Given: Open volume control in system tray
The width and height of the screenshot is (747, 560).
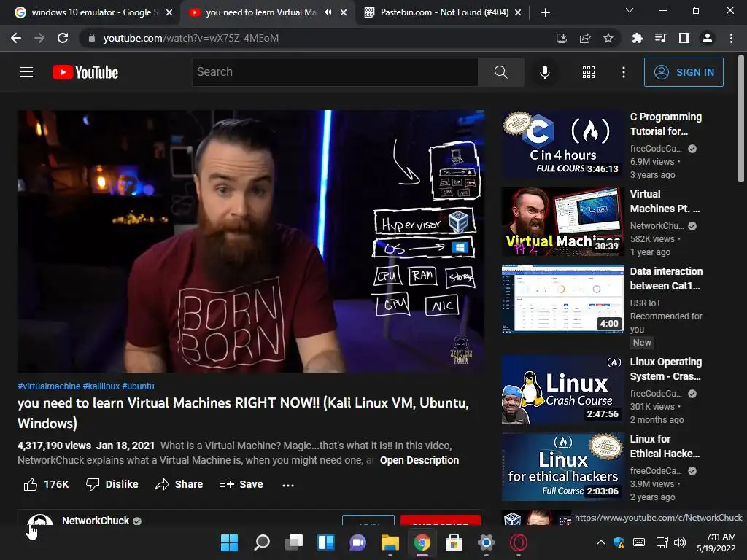Looking at the screenshot, I should click(680, 542).
